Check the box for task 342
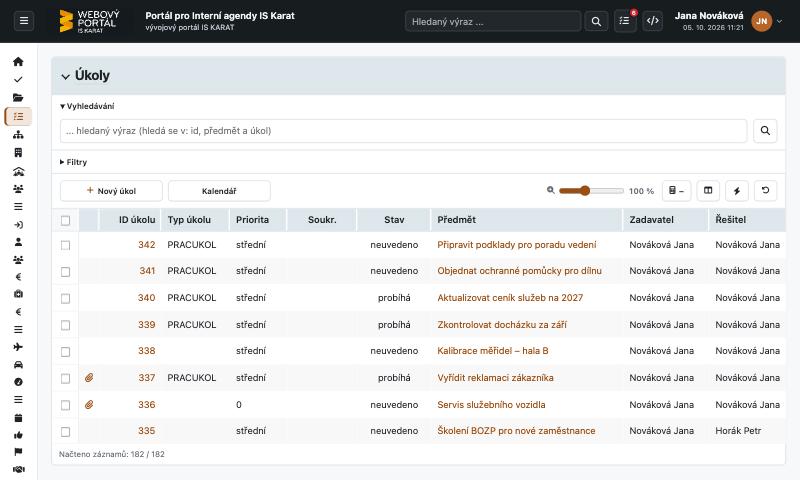Screen dimensions: 800x480 [65, 245]
